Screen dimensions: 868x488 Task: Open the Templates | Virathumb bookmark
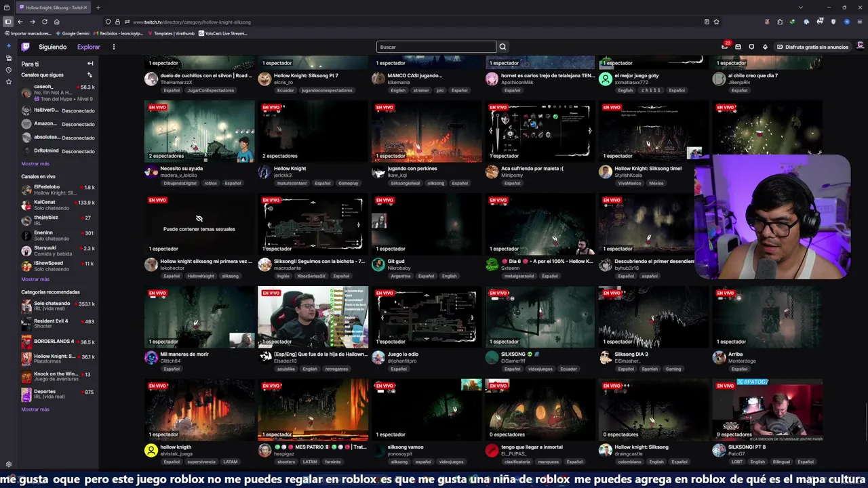point(171,33)
